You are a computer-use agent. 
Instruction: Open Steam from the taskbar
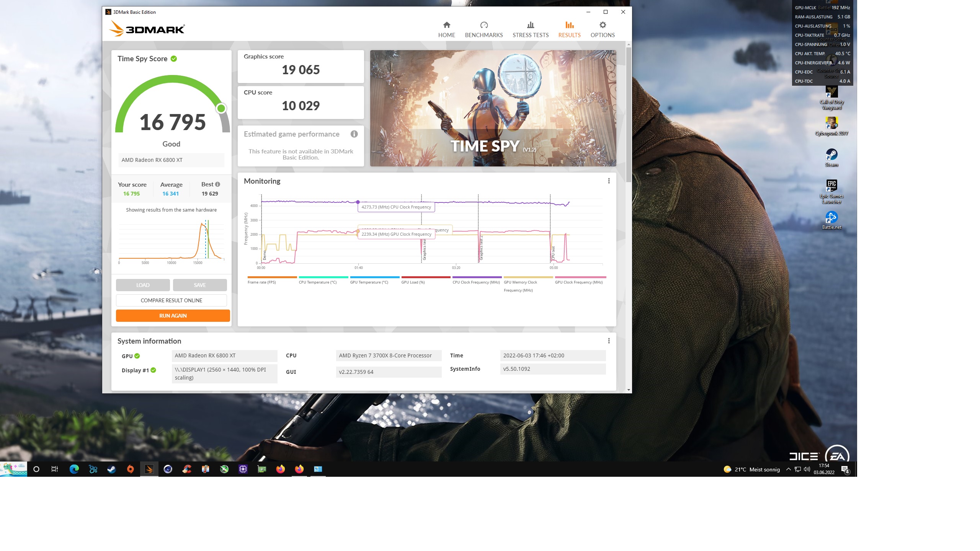click(x=112, y=469)
